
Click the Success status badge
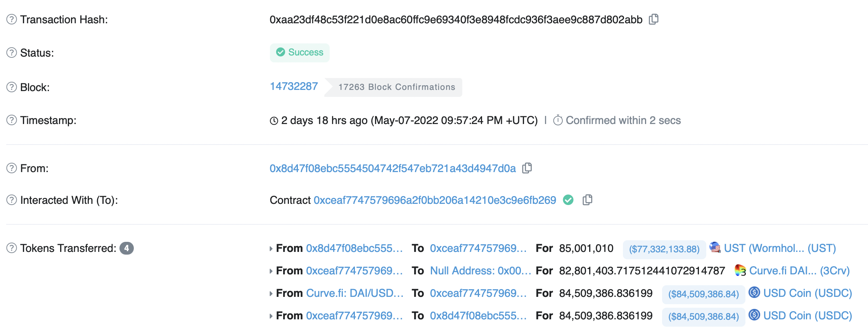click(x=299, y=52)
